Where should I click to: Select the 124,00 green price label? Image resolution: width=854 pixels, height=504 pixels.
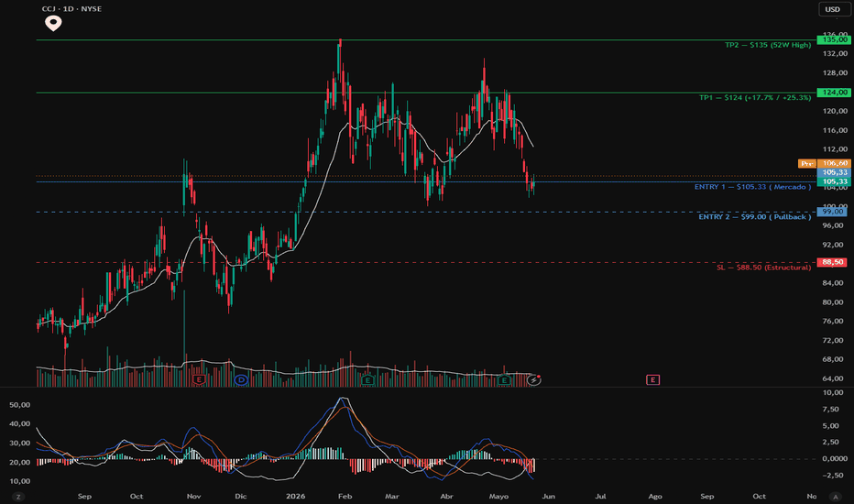pos(834,93)
